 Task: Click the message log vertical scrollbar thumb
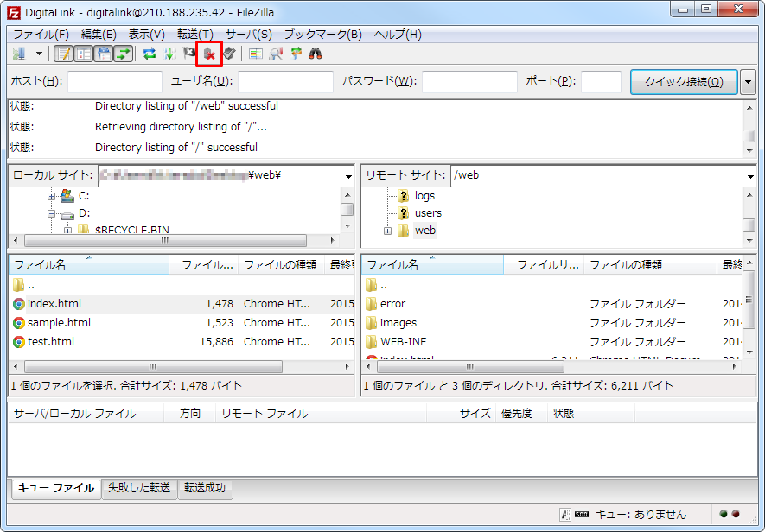tap(749, 136)
